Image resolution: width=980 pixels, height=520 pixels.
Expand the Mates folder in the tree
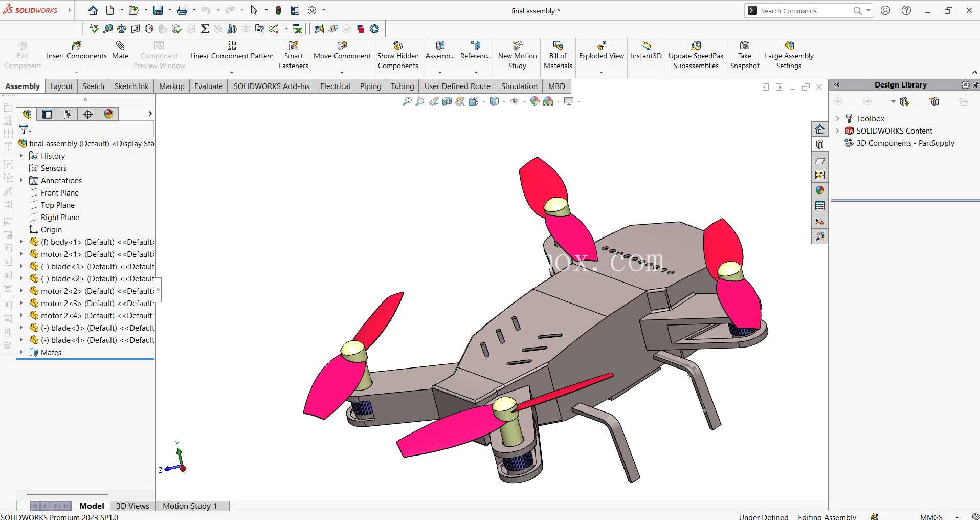(21, 352)
